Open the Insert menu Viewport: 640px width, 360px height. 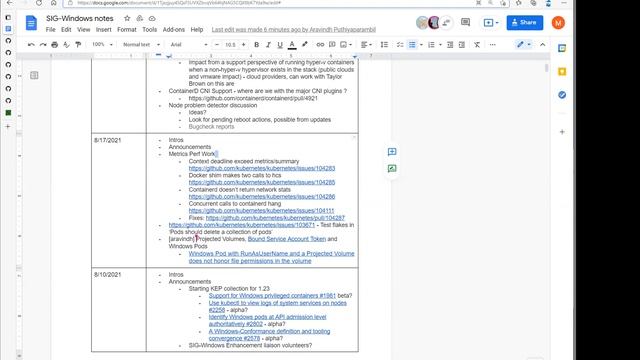pyautogui.click(x=104, y=30)
